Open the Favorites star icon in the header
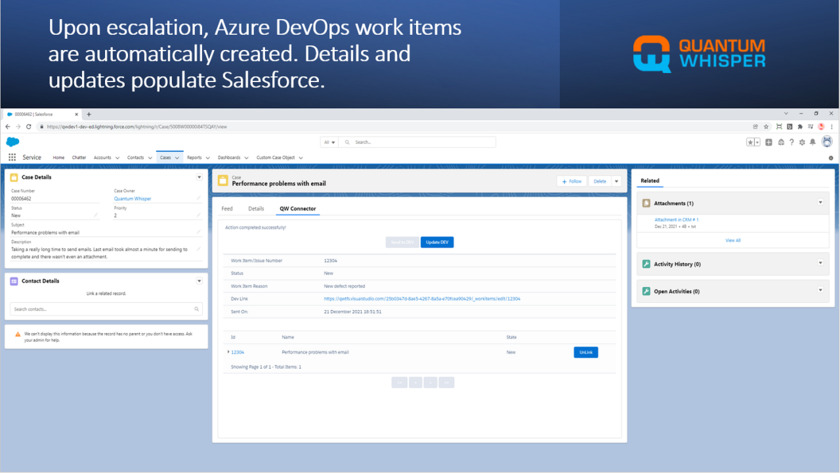This screenshot has height=473, width=840. click(751, 142)
